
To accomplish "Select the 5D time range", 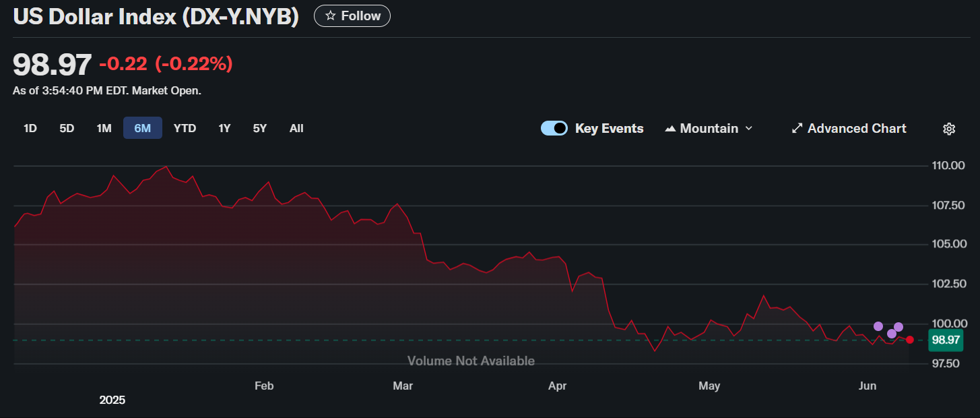I will coord(67,128).
